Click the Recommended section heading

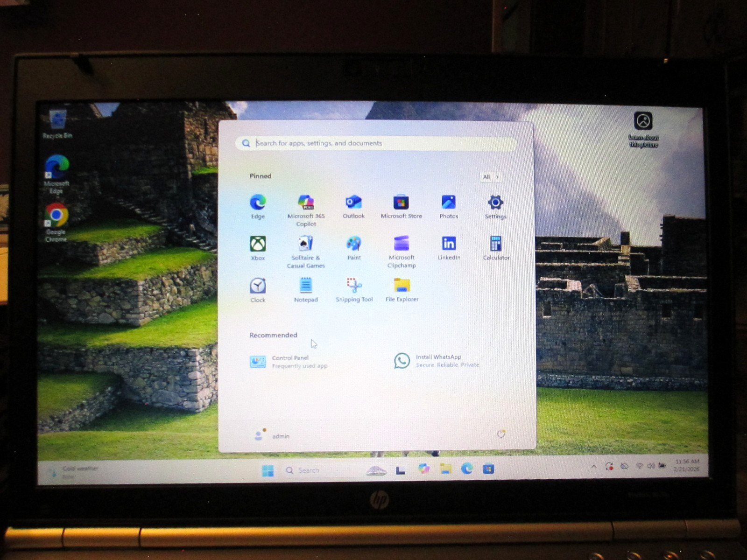pyautogui.click(x=273, y=335)
